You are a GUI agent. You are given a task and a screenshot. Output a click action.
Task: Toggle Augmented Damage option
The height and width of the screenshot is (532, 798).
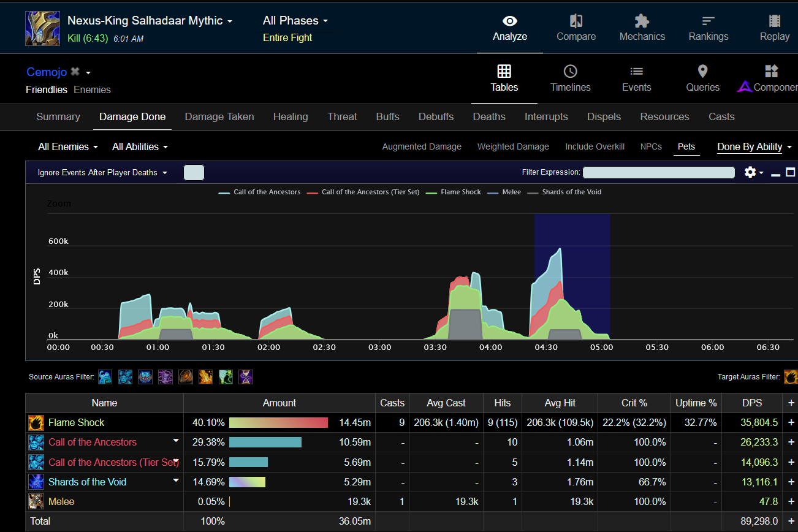(422, 147)
